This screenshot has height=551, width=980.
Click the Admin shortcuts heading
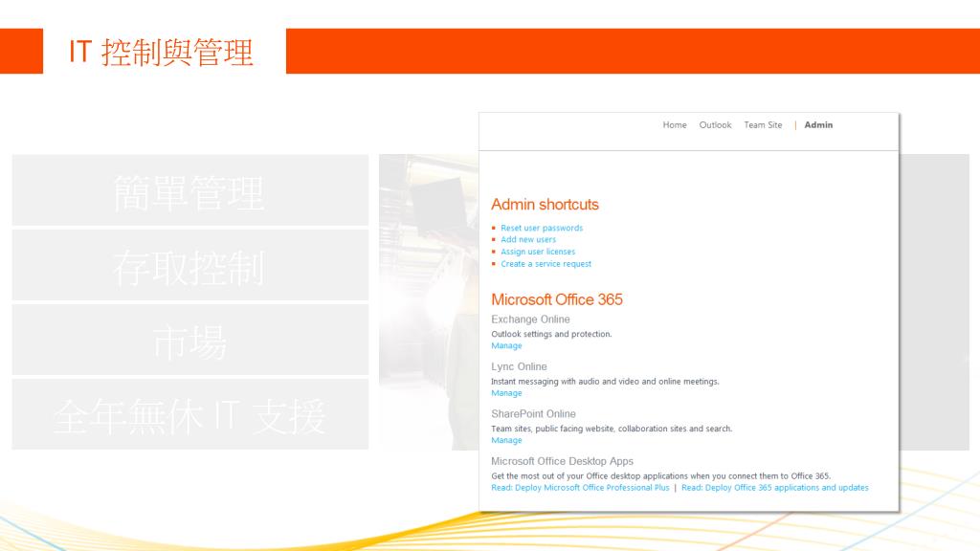tap(545, 205)
